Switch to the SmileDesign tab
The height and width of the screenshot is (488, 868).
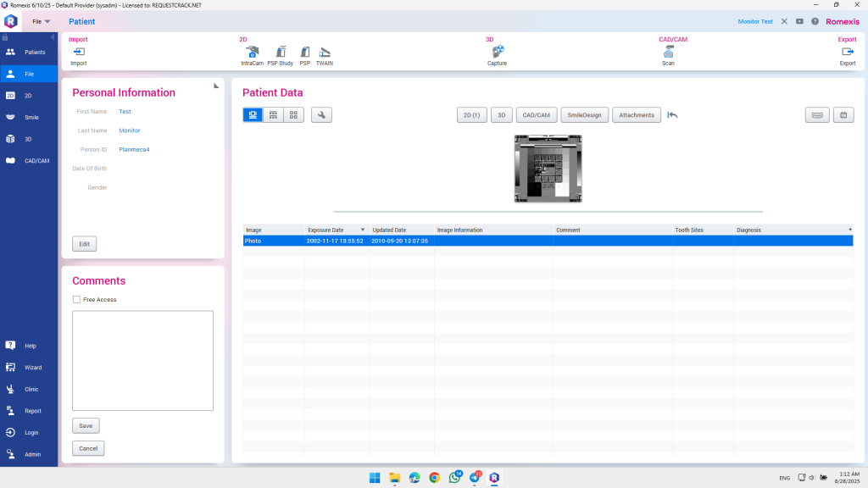point(584,115)
